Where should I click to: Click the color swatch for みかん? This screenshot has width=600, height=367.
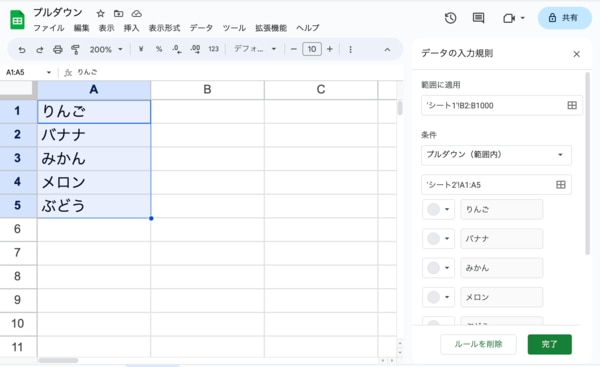[433, 268]
